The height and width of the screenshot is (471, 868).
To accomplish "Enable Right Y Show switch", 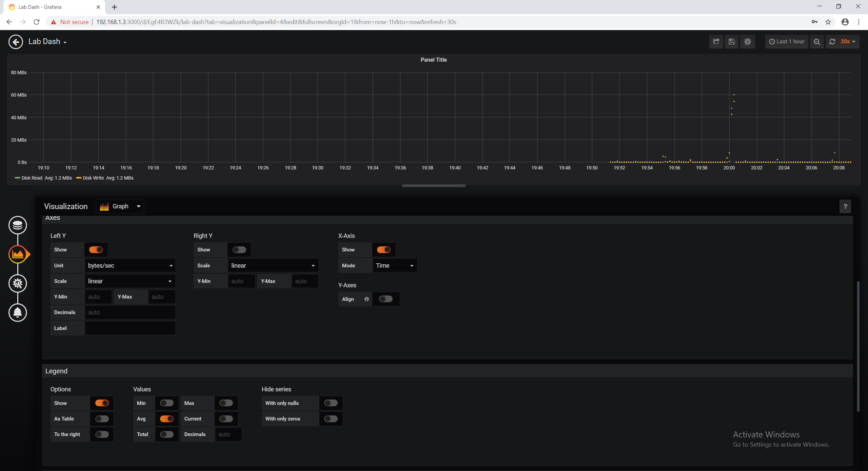I will [x=239, y=250].
